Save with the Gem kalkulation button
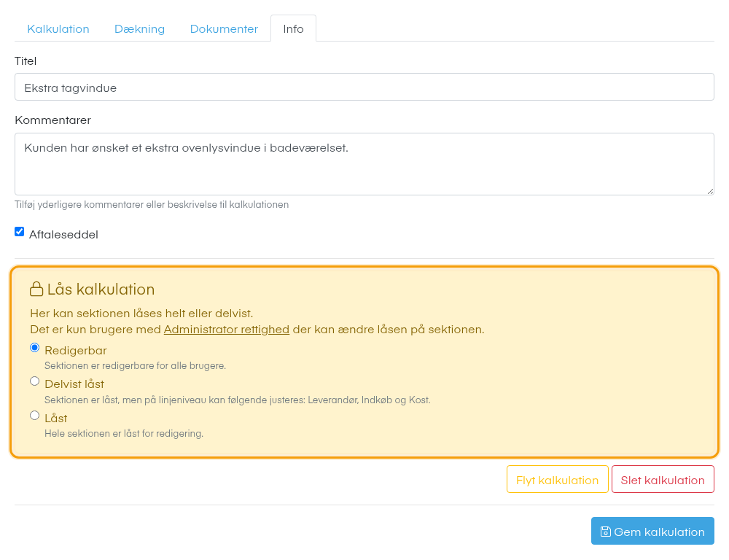Screen dimensions: 729x560 point(652,531)
